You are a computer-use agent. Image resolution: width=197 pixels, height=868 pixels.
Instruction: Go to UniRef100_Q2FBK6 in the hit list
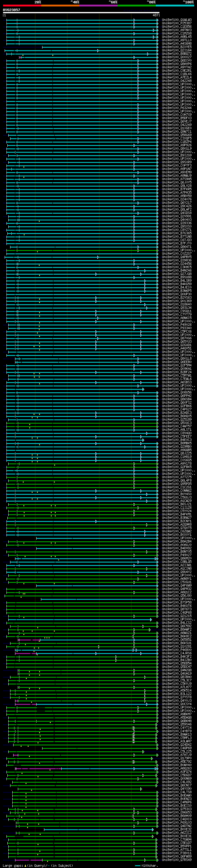[x=177, y=406]
